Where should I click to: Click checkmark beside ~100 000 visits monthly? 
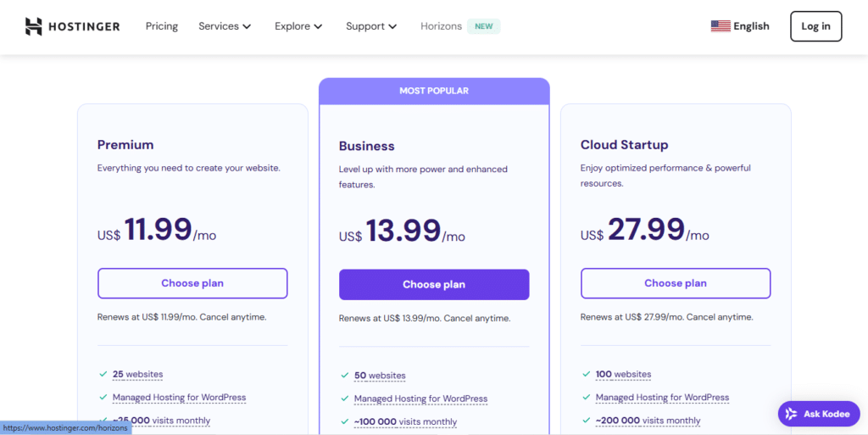click(344, 421)
